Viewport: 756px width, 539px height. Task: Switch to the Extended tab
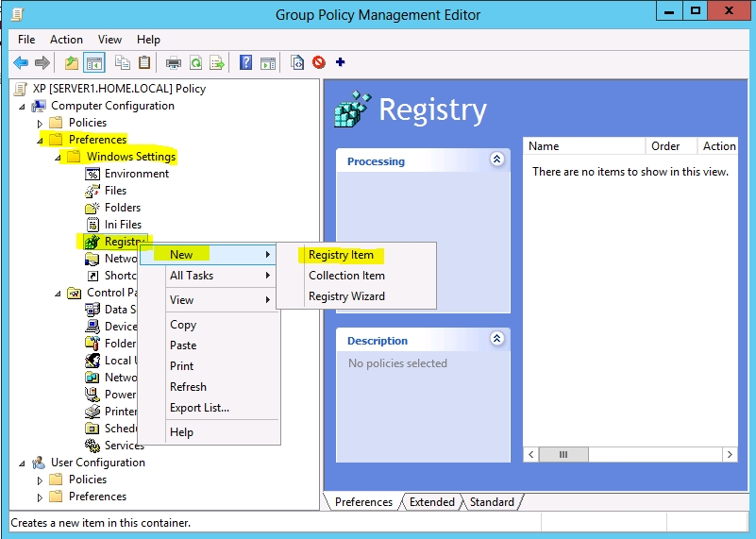[432, 502]
